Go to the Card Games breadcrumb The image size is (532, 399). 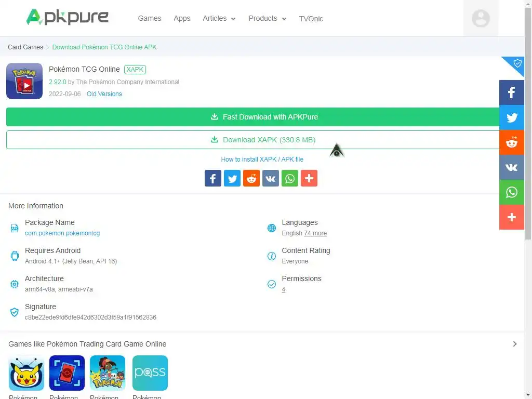25,47
